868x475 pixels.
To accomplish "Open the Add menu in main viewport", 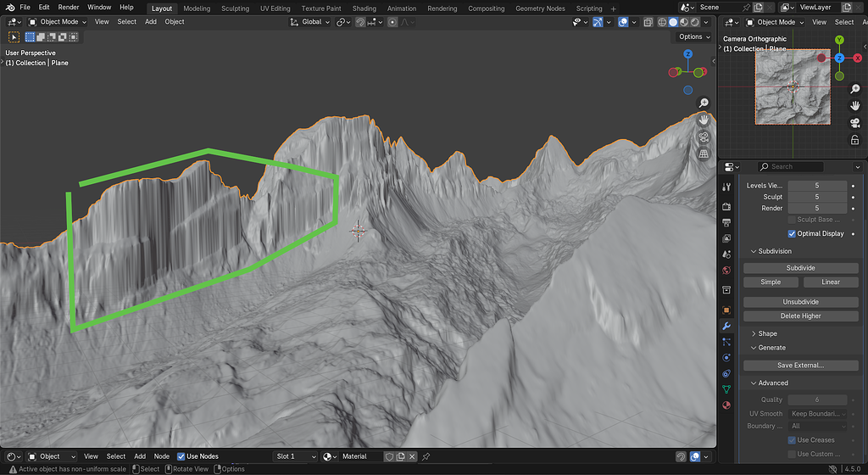I will click(151, 21).
